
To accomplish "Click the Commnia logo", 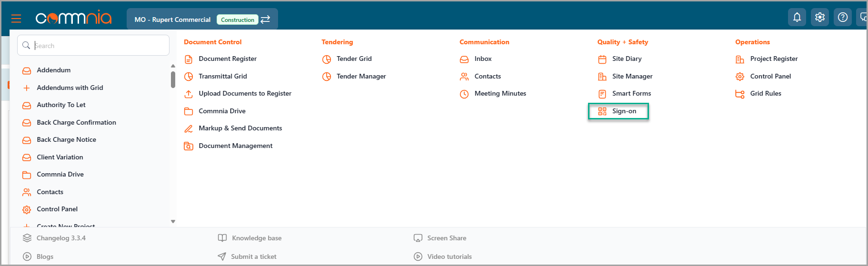I will (73, 18).
